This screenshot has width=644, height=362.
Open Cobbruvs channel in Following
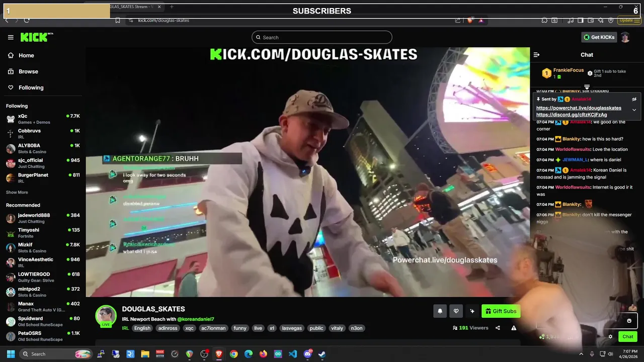point(43,134)
